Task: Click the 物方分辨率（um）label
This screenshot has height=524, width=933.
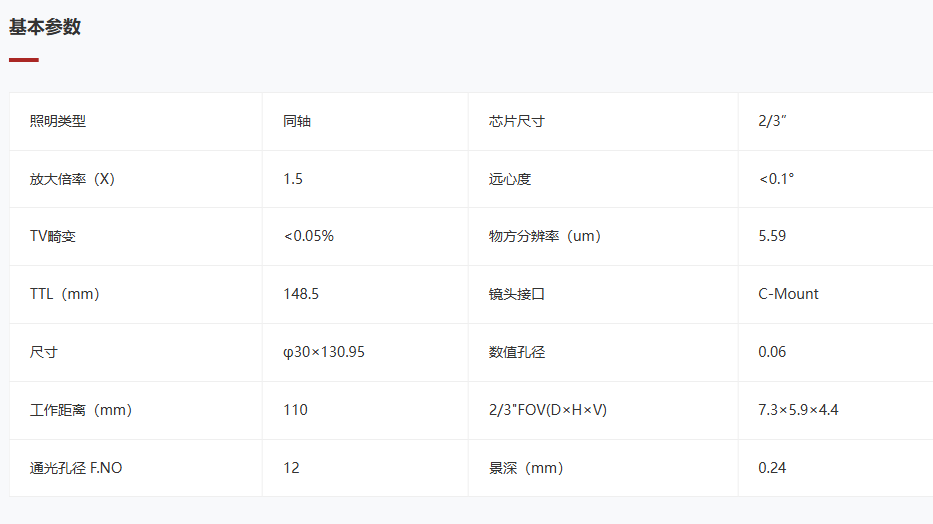Action: click(544, 237)
